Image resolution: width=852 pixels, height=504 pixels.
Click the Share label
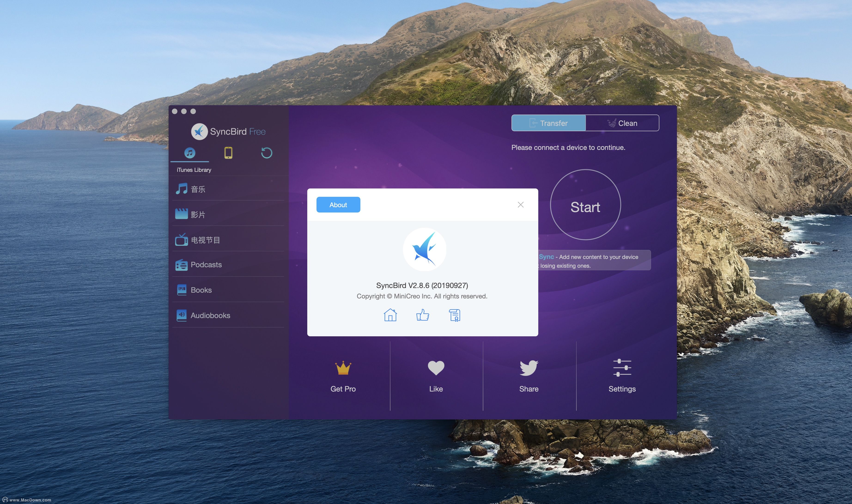529,389
